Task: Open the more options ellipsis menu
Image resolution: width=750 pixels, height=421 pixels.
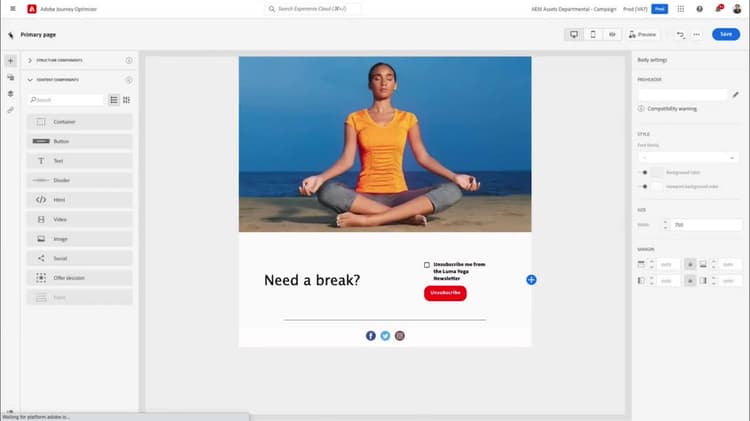Action: [696, 34]
